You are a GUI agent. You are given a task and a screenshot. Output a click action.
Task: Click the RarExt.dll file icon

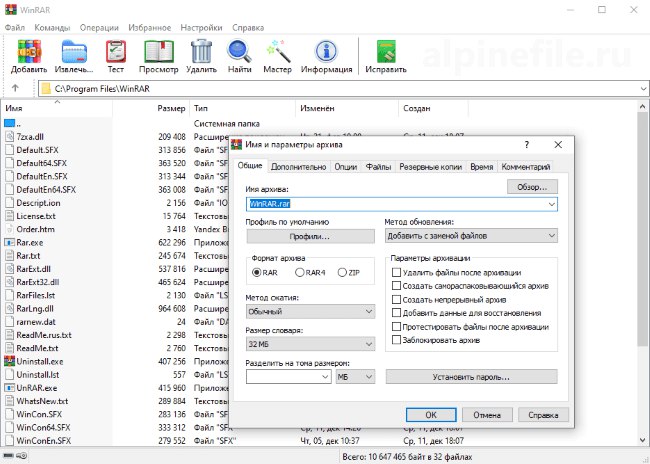(10, 269)
